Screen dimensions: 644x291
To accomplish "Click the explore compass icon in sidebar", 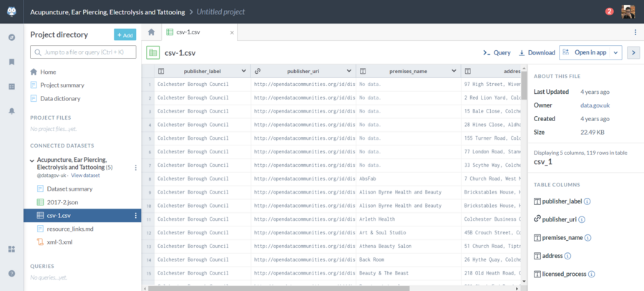I will pos(11,37).
